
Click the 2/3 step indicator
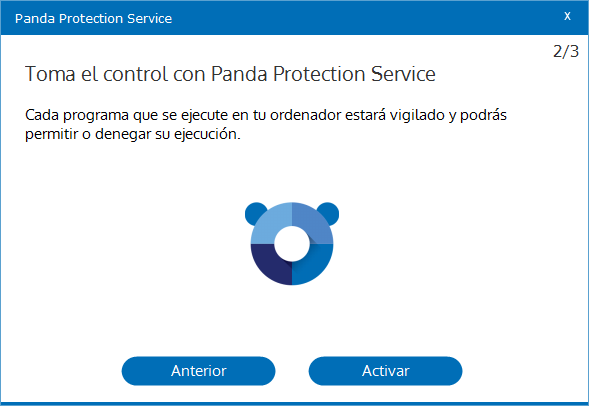coord(566,51)
